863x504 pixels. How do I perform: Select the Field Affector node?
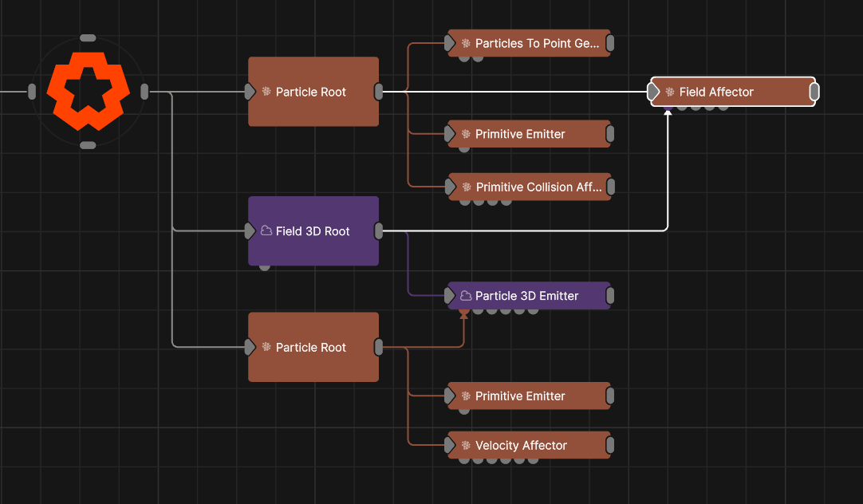pyautogui.click(x=734, y=92)
